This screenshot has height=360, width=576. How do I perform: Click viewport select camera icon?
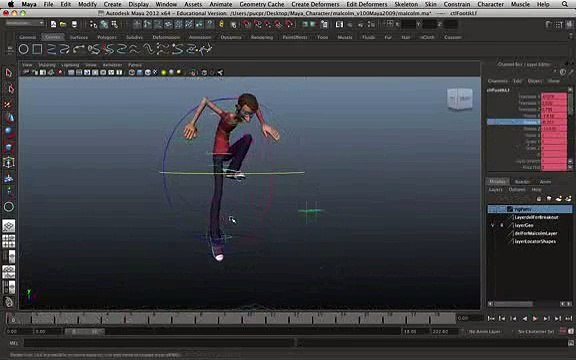(26, 72)
